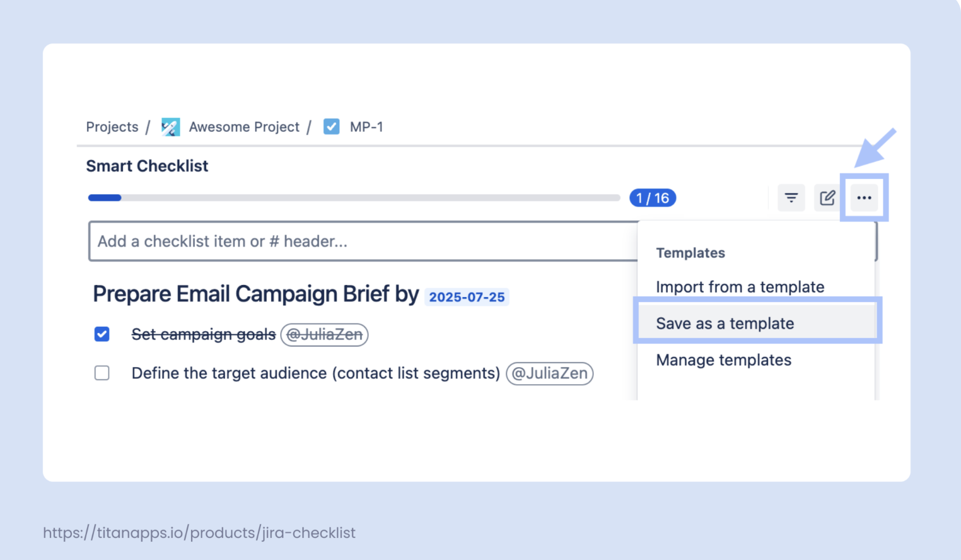Check the Define the target audience checkbox
Screen dimensions: 961x560
102,373
